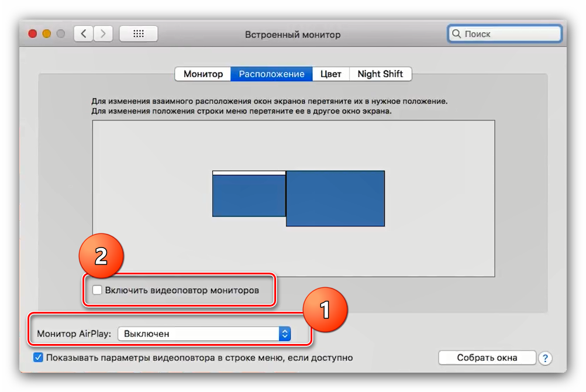Open help with the question mark button

[545, 358]
